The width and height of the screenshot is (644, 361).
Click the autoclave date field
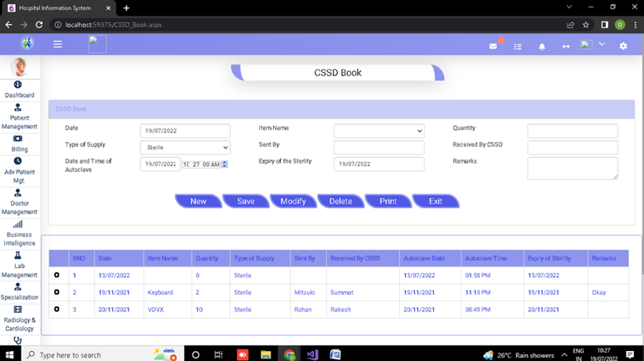(160, 163)
